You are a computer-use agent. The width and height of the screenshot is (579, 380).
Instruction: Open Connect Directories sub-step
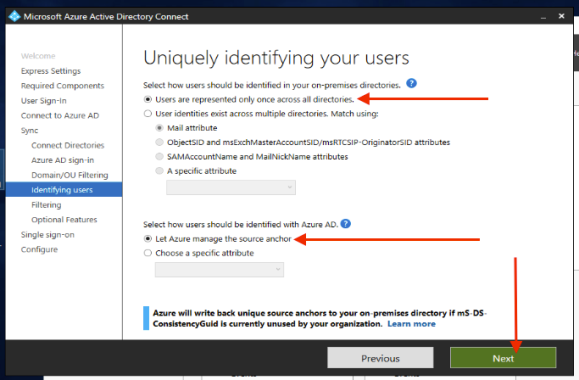pos(68,145)
